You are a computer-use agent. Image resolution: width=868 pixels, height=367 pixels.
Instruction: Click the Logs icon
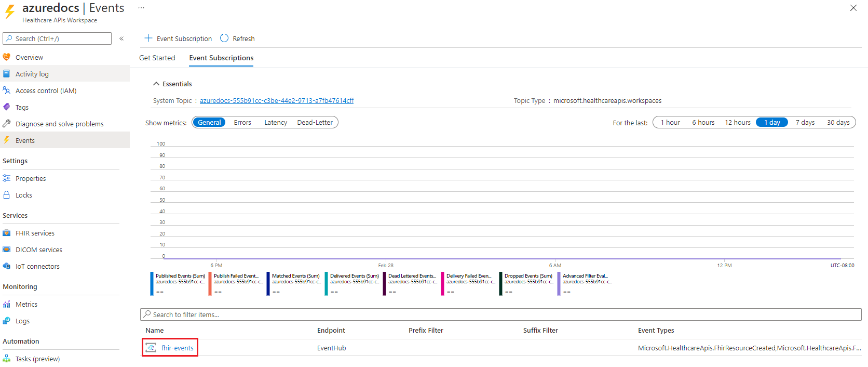pos(7,321)
